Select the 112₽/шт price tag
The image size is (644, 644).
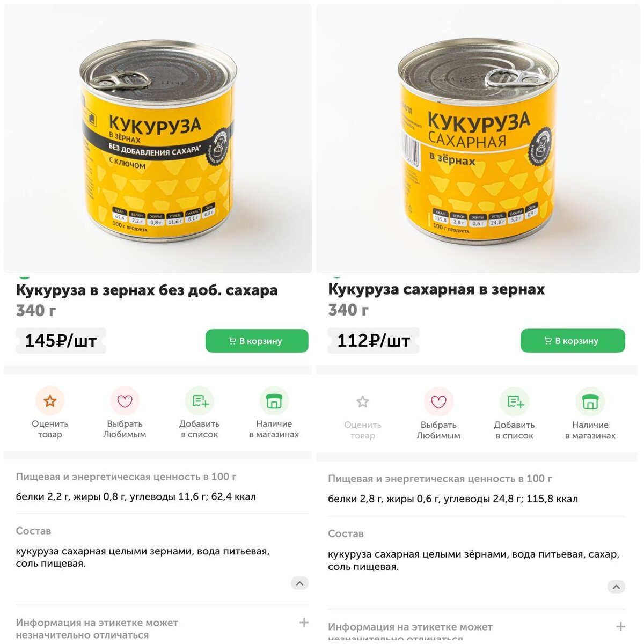(374, 341)
